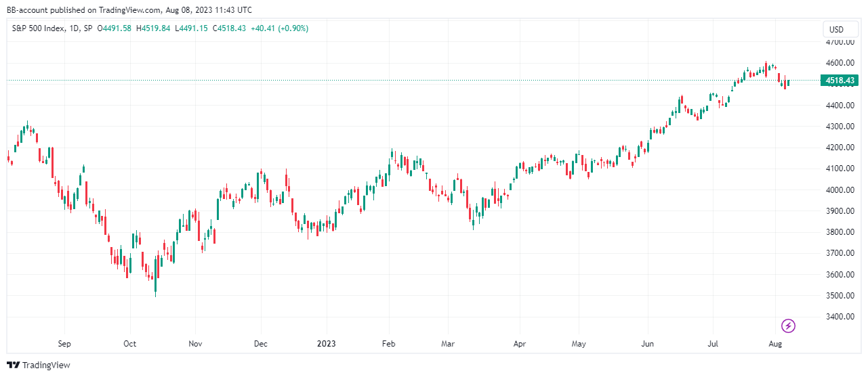
Task: Click the Aug label on time axis
Action: 776,344
